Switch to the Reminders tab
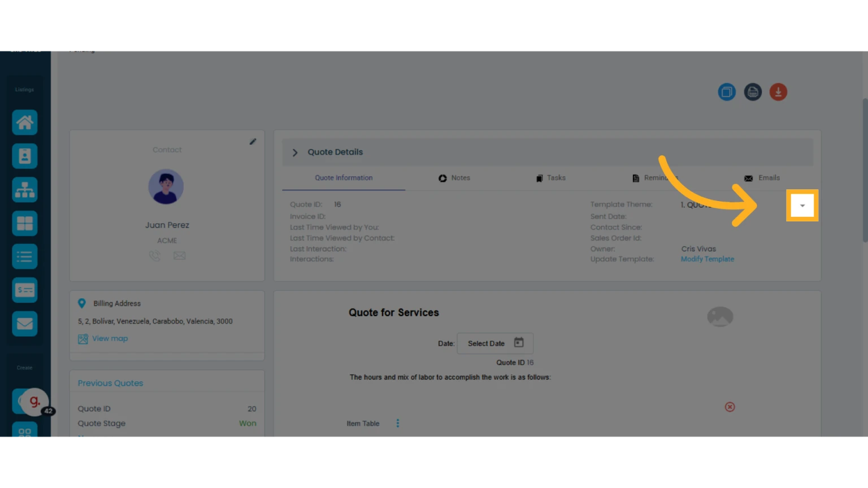 click(656, 178)
